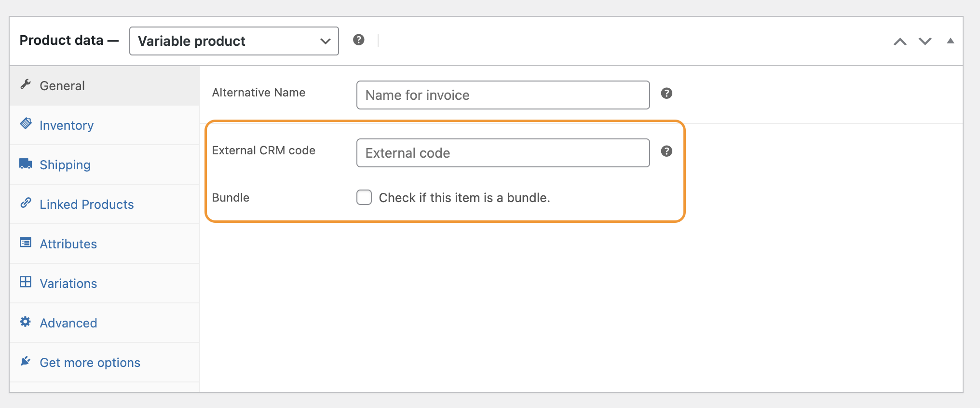Open the Variable product type dropdown
The height and width of the screenshot is (408, 980).
(x=234, y=41)
